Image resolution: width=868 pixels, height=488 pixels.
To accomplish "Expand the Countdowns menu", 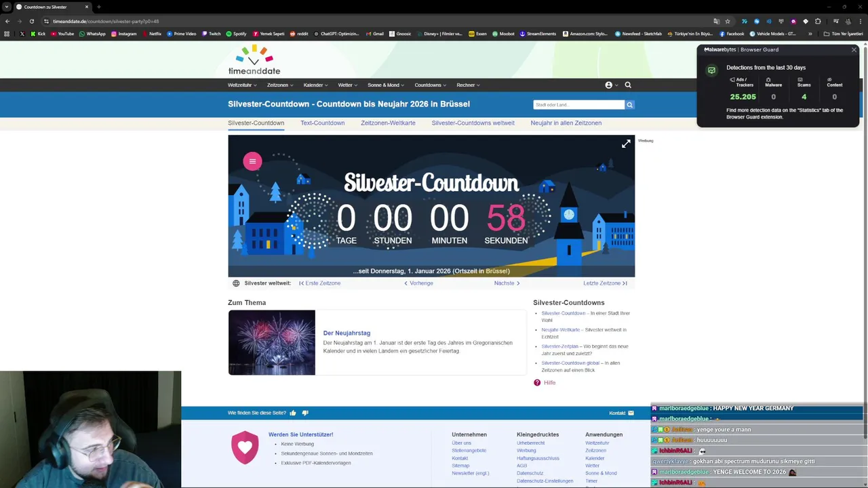I will click(431, 85).
